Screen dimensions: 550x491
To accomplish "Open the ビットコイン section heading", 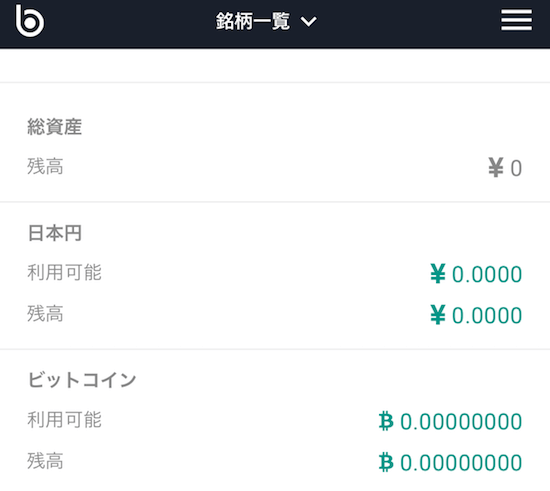I will pyautogui.click(x=82, y=380).
